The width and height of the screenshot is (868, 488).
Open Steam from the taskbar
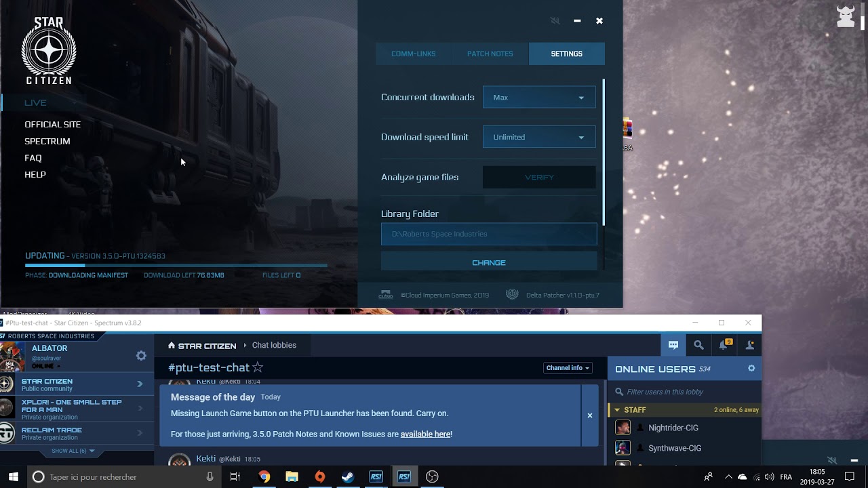click(x=347, y=476)
